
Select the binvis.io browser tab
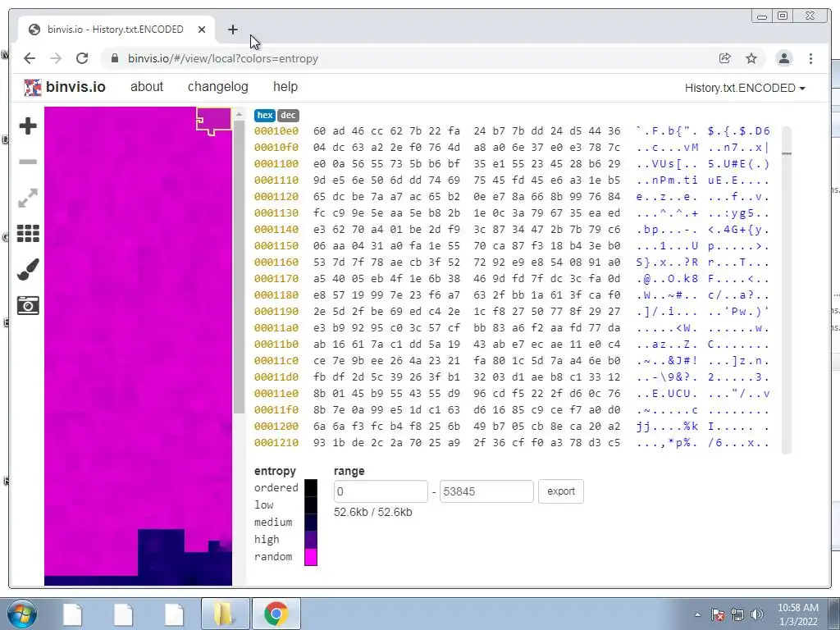click(x=116, y=30)
